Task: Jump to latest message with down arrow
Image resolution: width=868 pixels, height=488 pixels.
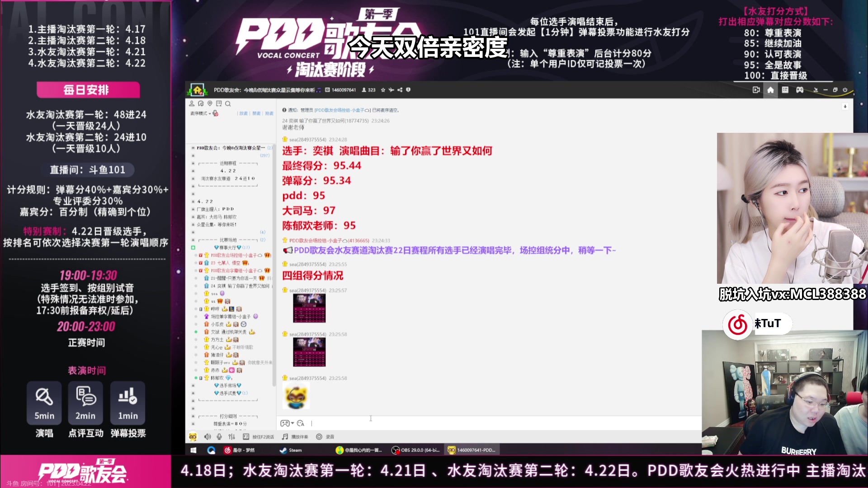Action: pos(845,107)
